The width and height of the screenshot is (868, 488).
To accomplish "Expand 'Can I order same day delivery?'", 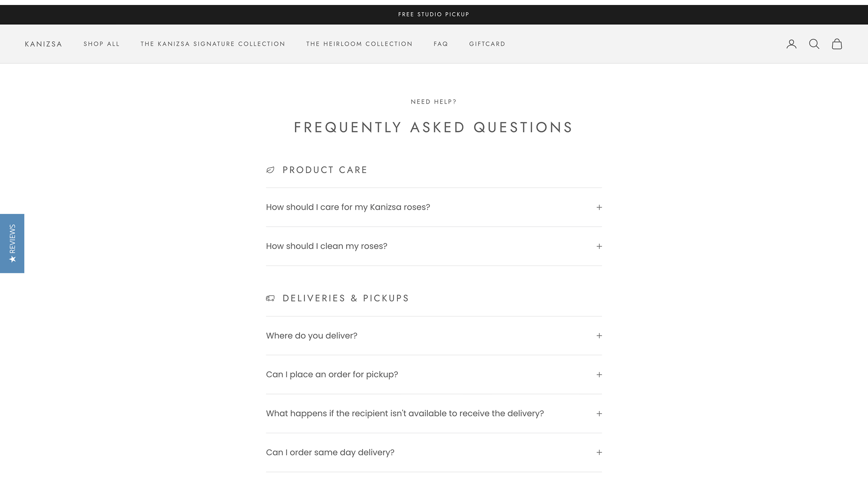I will [599, 452].
